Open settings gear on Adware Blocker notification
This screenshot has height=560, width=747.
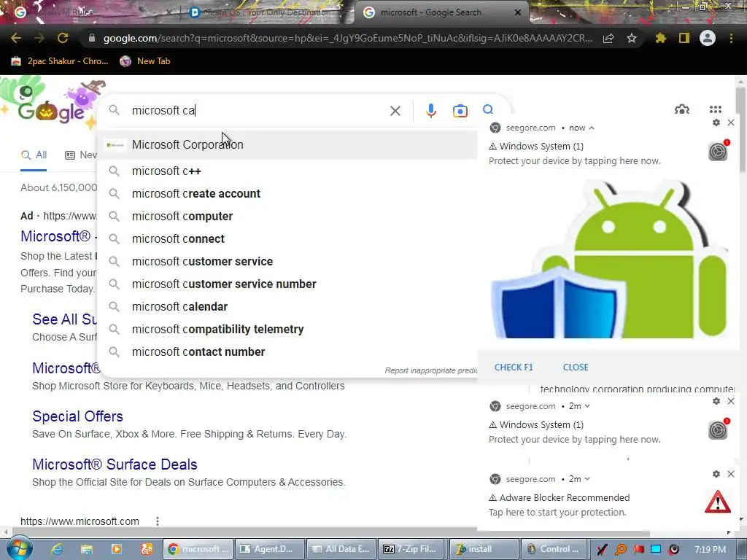pos(716,474)
